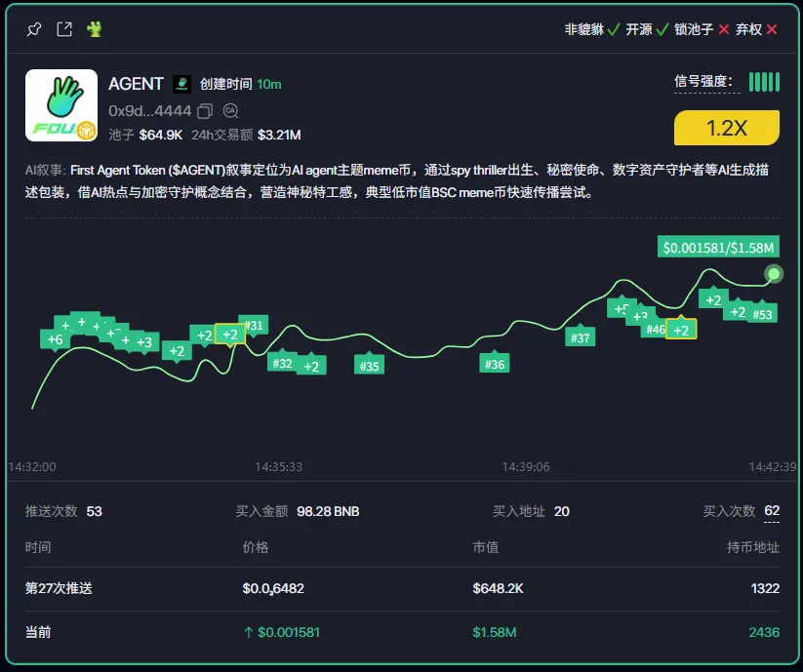Screen dimensions: 803x672
Task: Click the yellow-outlined +2 marker beside #46
Action: tap(681, 329)
